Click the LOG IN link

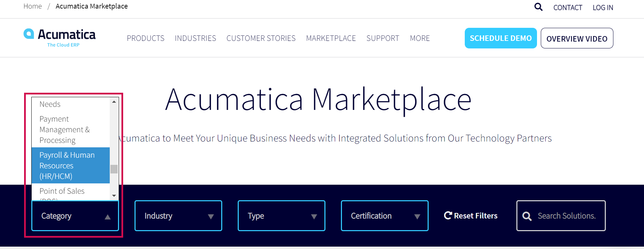603,8
